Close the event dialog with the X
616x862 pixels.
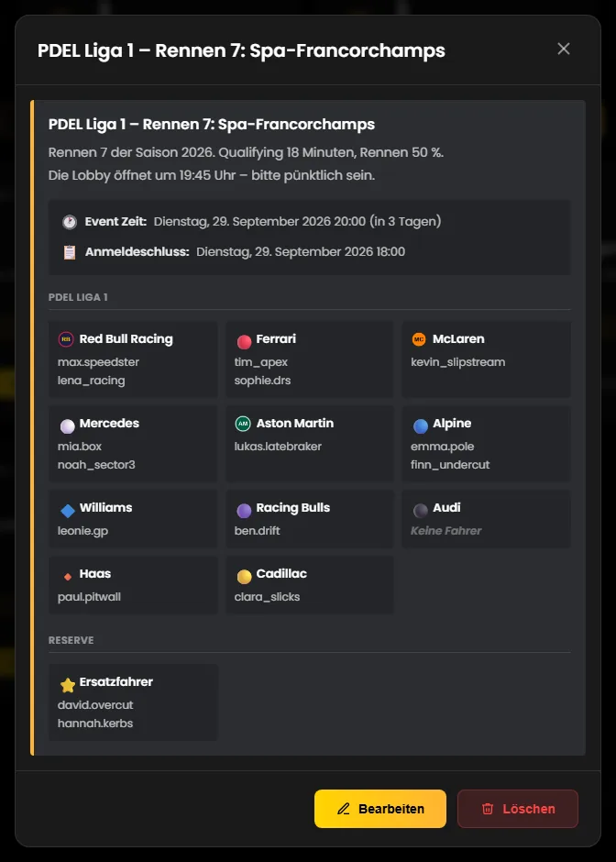(x=563, y=49)
